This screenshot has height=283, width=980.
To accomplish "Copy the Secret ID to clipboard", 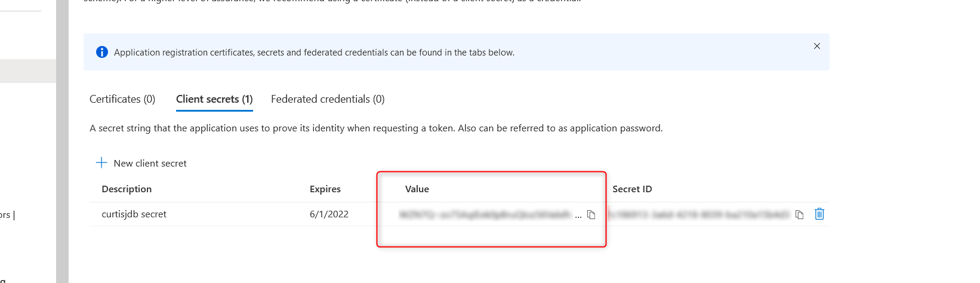I will pos(800,215).
